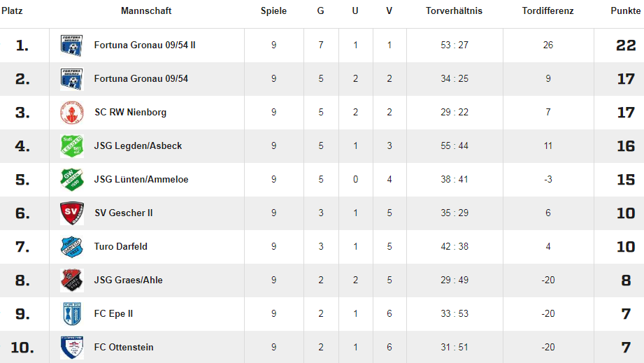Open the JSG Legden/Asbeck green badge
The height and width of the screenshot is (363, 644).
tap(72, 146)
